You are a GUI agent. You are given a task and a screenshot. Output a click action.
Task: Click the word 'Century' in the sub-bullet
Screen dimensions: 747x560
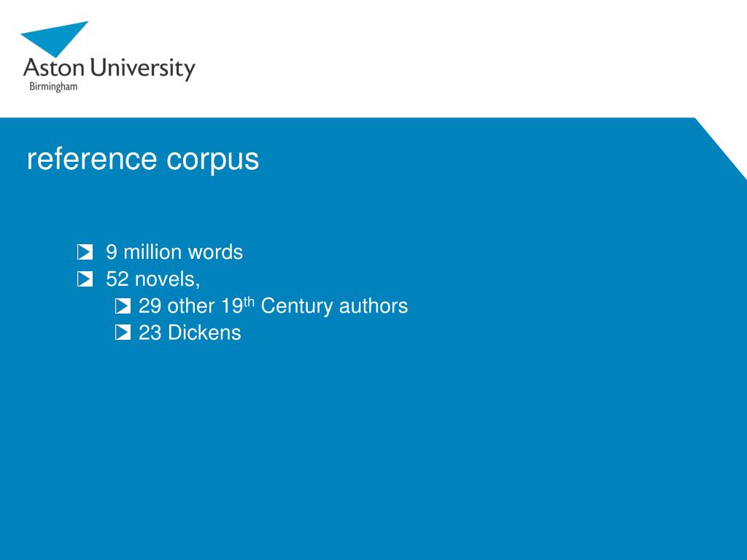pyautogui.click(x=297, y=306)
